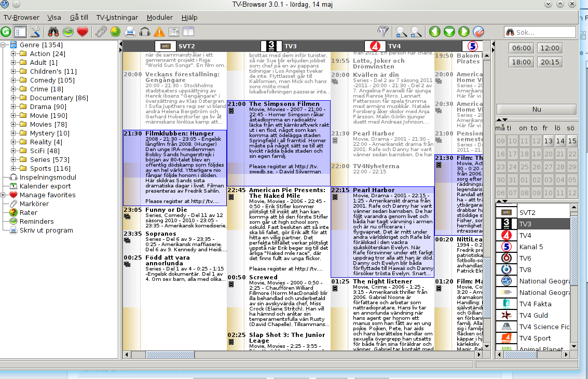588x379 pixels.
Task: Go to previous day with left green arrow
Action: [434, 32]
